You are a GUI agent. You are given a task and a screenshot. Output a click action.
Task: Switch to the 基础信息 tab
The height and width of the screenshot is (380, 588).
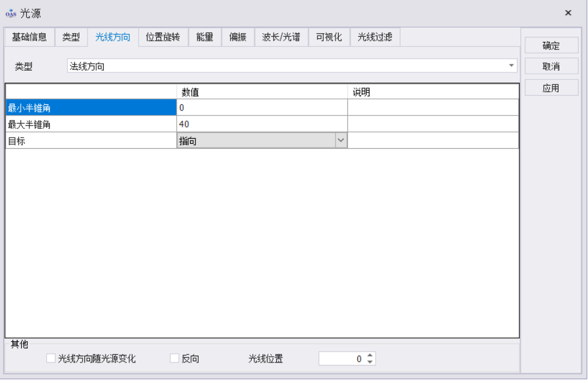click(x=29, y=37)
